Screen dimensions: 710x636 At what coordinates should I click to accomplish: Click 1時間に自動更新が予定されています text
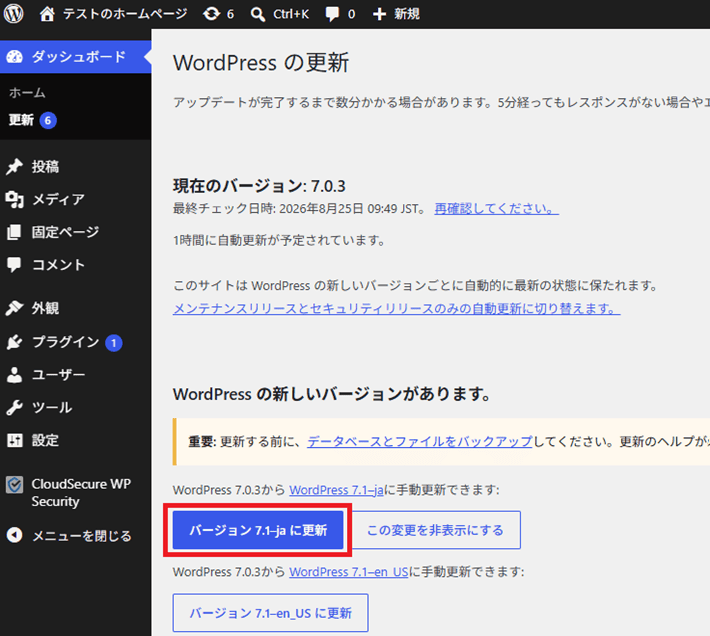279,240
